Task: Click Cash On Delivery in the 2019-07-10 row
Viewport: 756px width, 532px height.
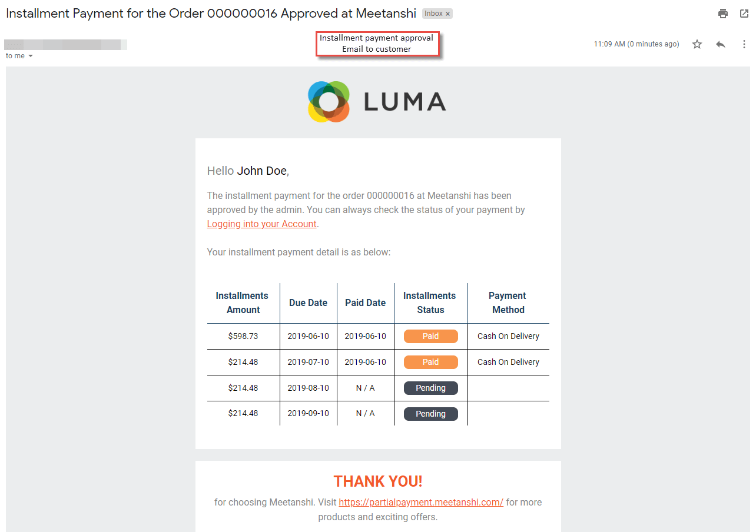Action: tap(509, 362)
